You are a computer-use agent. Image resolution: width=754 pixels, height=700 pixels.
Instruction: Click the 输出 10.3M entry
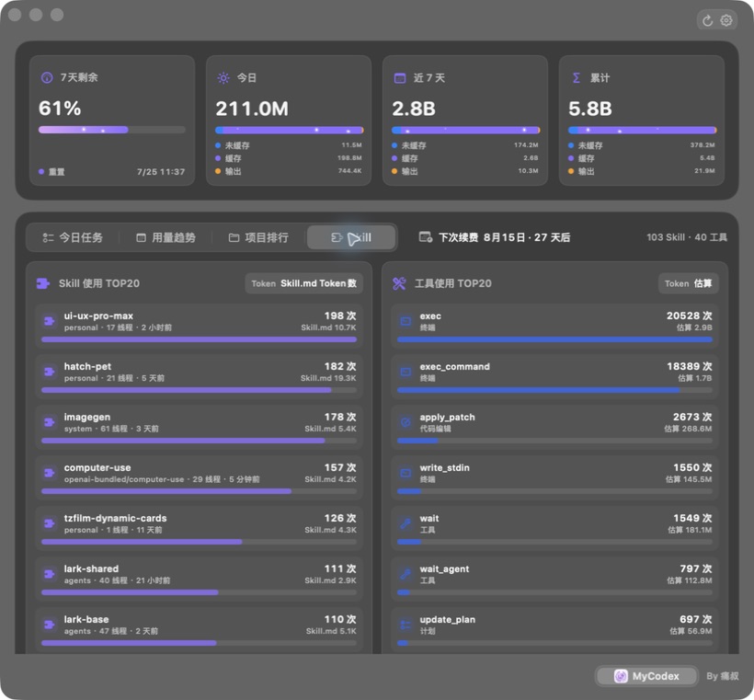(x=465, y=171)
